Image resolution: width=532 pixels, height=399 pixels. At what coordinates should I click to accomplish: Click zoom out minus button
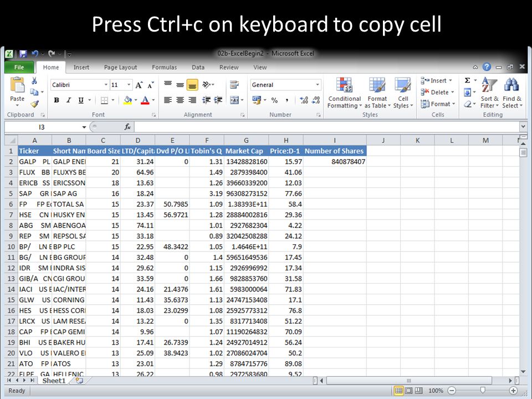point(452,391)
